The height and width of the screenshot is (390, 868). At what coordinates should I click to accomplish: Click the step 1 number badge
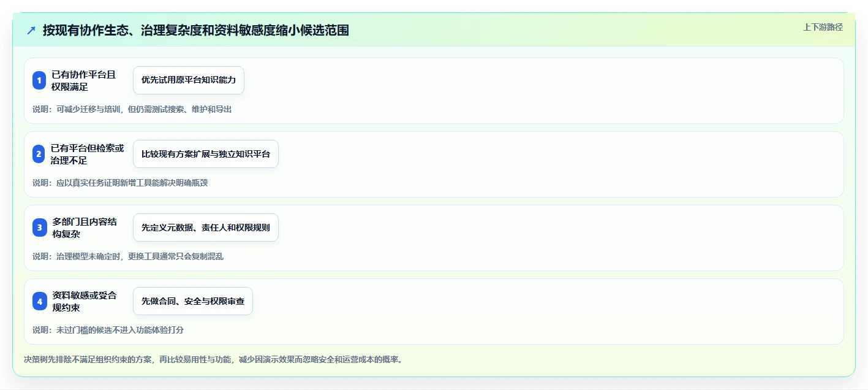[39, 80]
